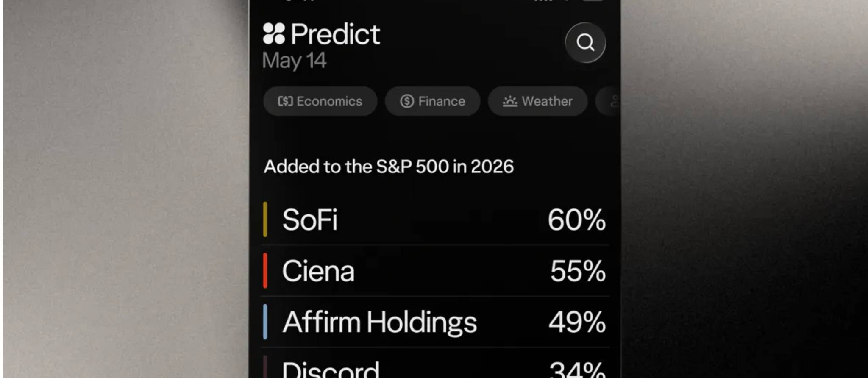Tap Ciena's 55% odds value
The image size is (868, 378).
[x=578, y=271]
